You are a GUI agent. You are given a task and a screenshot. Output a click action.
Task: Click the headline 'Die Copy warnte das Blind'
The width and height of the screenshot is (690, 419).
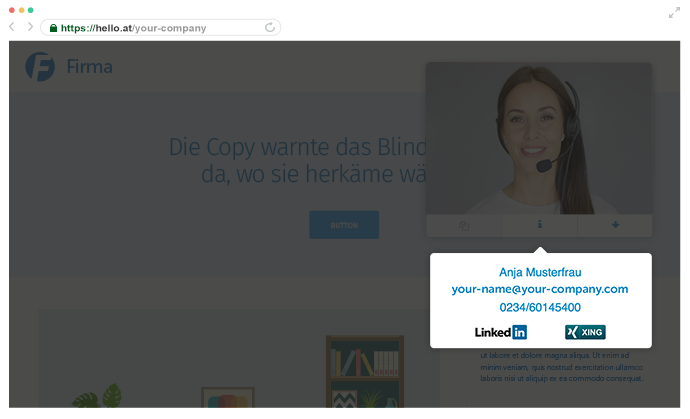(x=298, y=147)
